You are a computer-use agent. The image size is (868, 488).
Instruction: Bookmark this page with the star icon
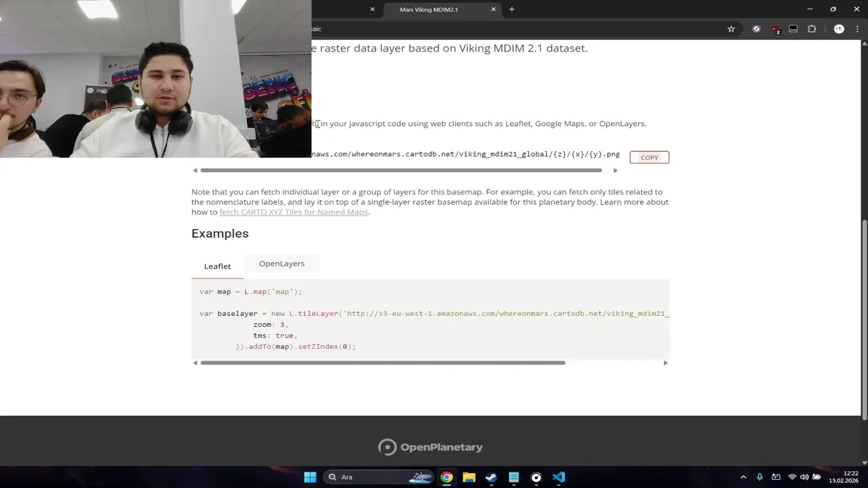click(x=731, y=29)
